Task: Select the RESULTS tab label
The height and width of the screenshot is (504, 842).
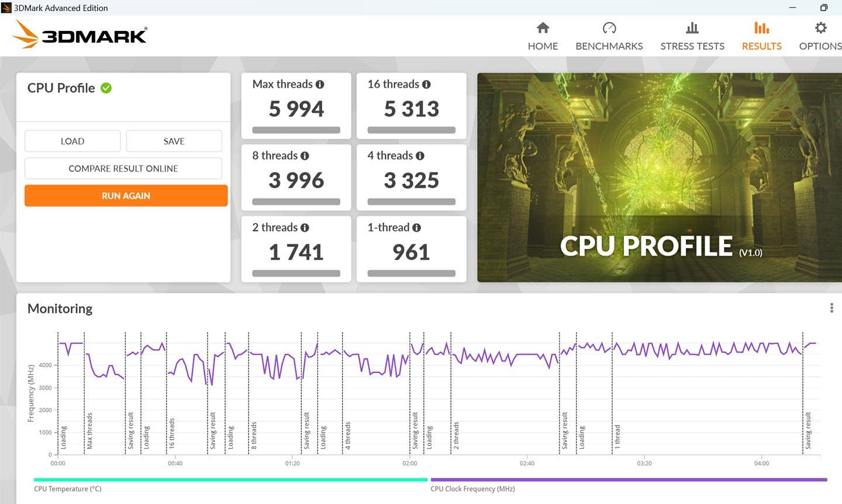Action: [761, 46]
